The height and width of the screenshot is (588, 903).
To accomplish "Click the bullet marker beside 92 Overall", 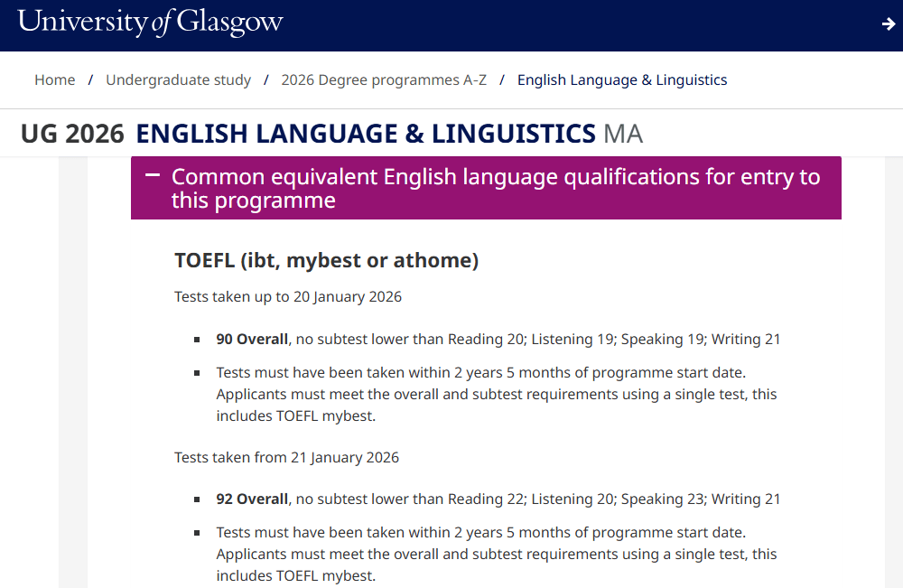I will click(x=197, y=500).
